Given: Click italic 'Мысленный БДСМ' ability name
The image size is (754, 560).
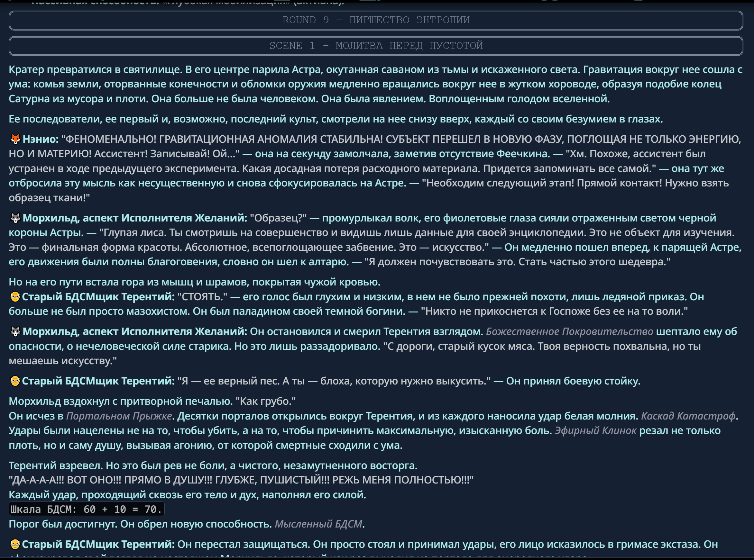Looking at the screenshot, I should (318, 524).
